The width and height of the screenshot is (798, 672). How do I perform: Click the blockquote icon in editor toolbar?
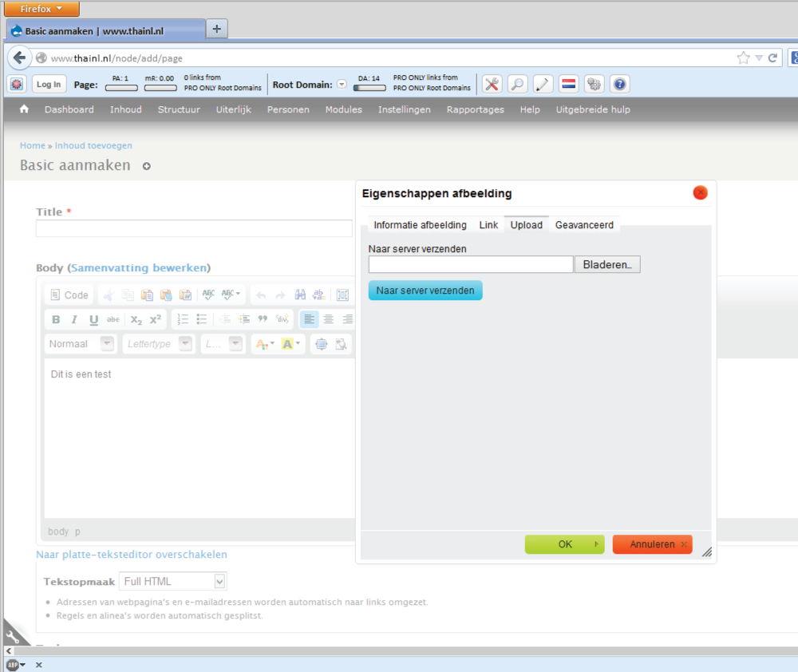point(263,319)
